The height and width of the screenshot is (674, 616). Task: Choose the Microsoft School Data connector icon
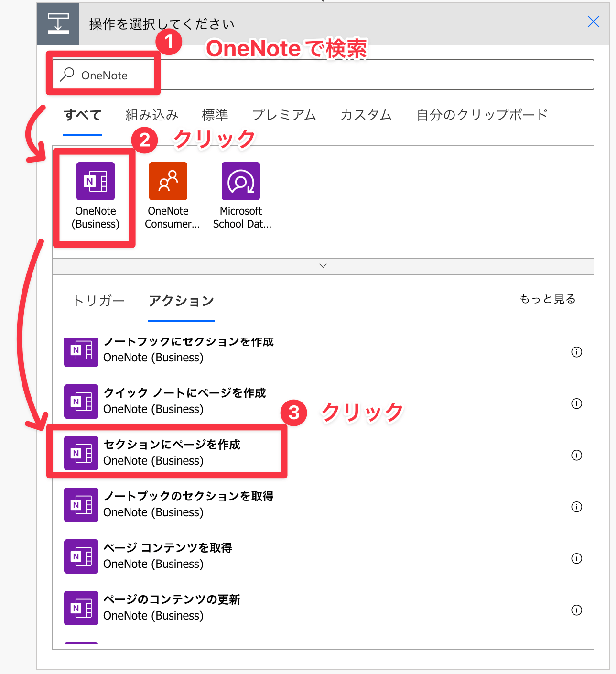click(241, 181)
